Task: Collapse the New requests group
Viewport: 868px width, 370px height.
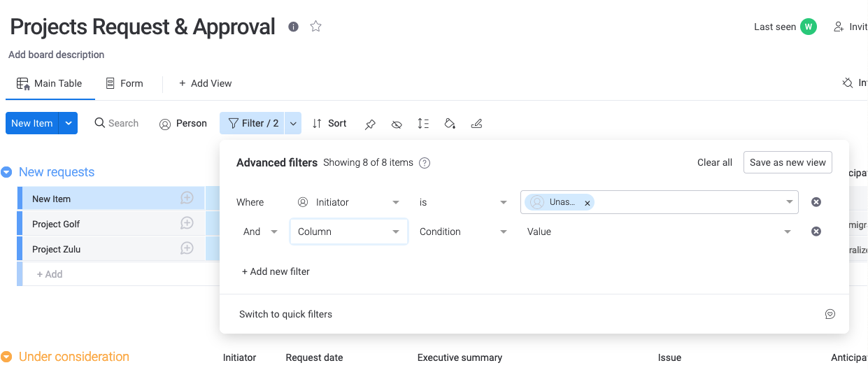Action: [7, 172]
